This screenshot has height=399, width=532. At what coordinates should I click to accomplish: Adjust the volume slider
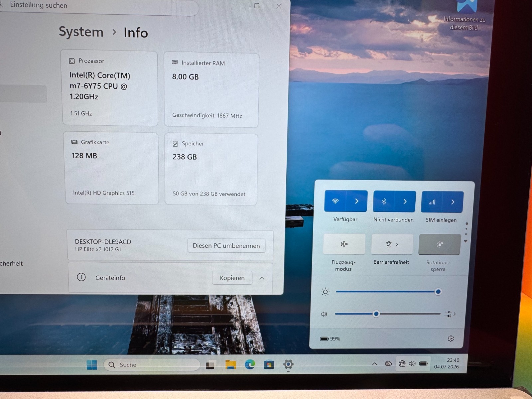tap(388, 314)
